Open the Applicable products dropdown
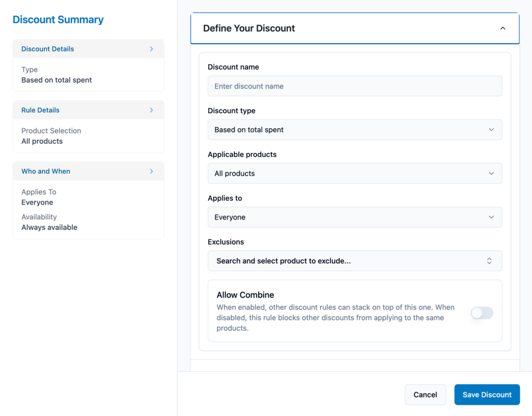 coord(355,173)
